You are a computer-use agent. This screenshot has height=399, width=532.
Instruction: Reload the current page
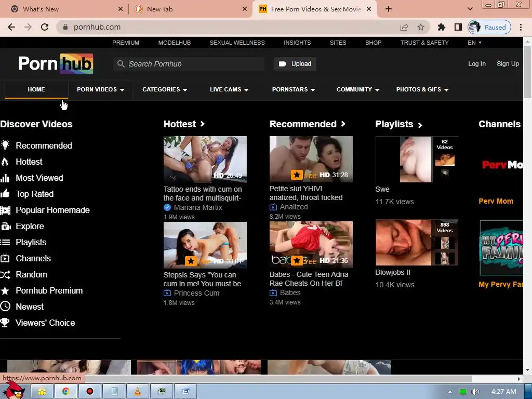(45, 27)
